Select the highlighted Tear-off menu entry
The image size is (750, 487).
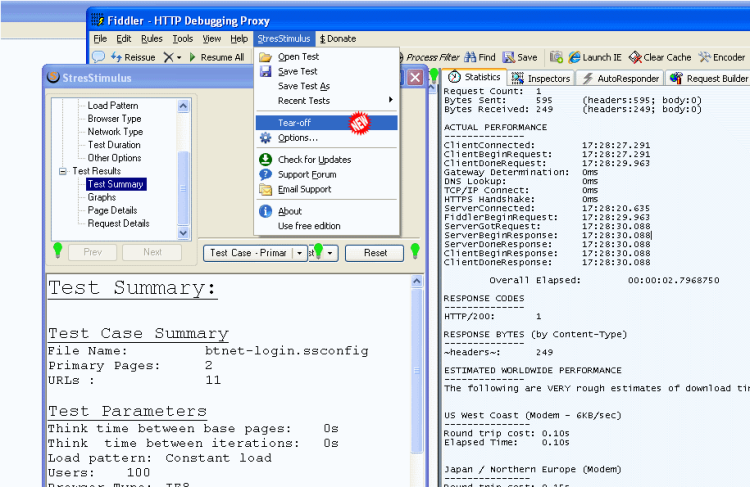(x=326, y=123)
